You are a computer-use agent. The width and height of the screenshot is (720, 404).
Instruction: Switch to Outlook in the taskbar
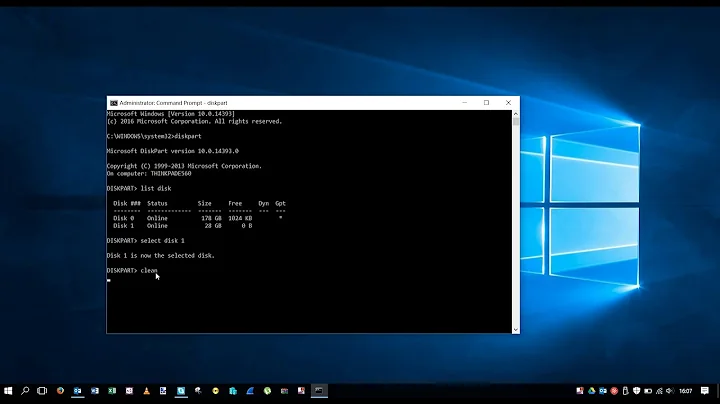pos(77,391)
